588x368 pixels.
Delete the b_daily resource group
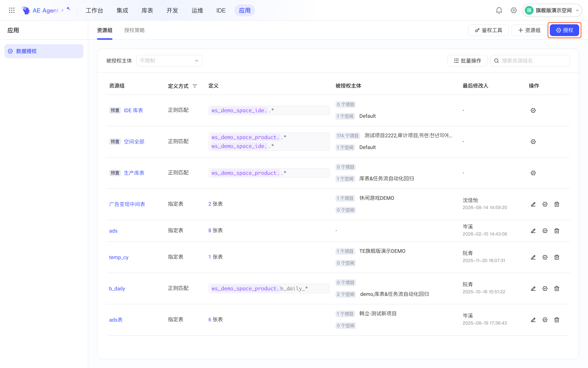click(x=557, y=288)
